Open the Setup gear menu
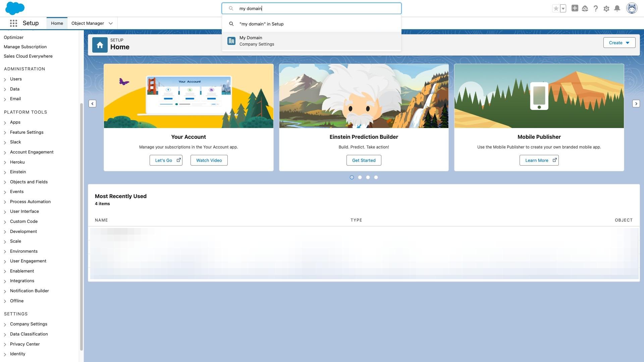The width and height of the screenshot is (644, 362). (x=606, y=9)
